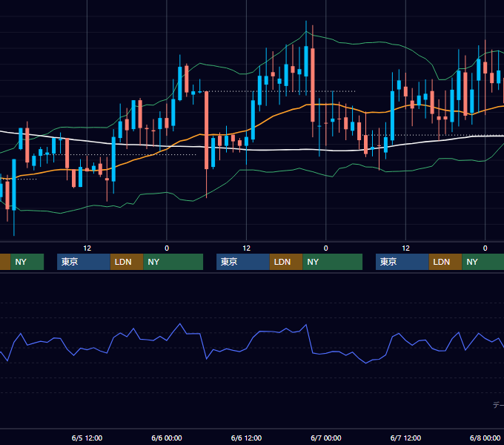
Task: Click the 6/5 12:00 date label
Action: pyautogui.click(x=87, y=438)
